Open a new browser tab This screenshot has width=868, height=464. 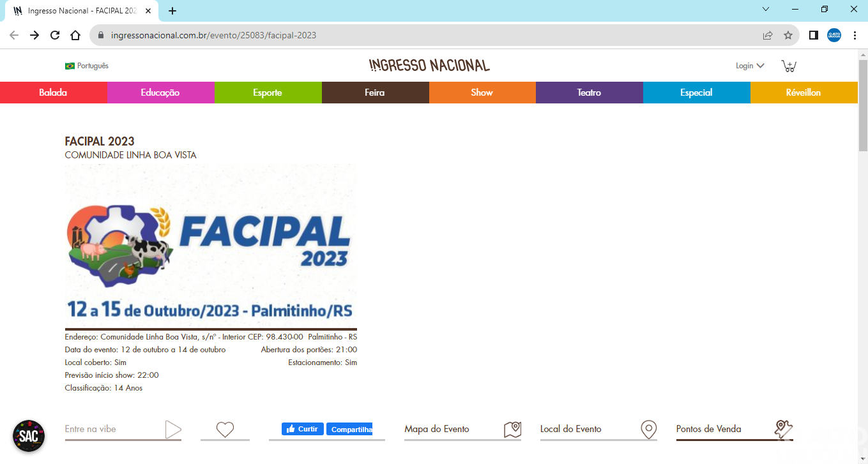[172, 11]
